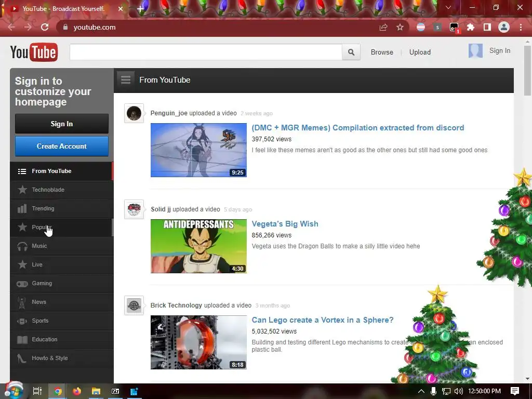This screenshot has width=532, height=399.
Task: Click the user avatar beside Sign In
Action: (475, 51)
